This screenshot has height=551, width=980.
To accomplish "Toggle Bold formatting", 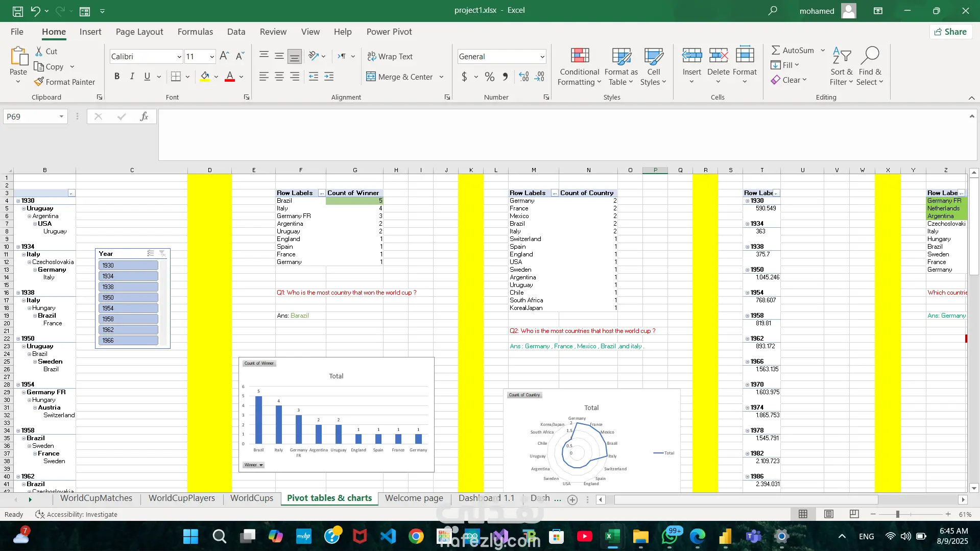I will (x=117, y=77).
